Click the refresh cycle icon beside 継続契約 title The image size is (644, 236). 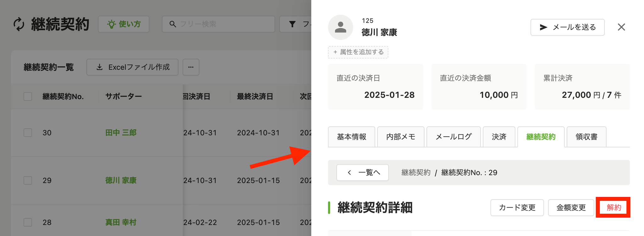click(19, 24)
